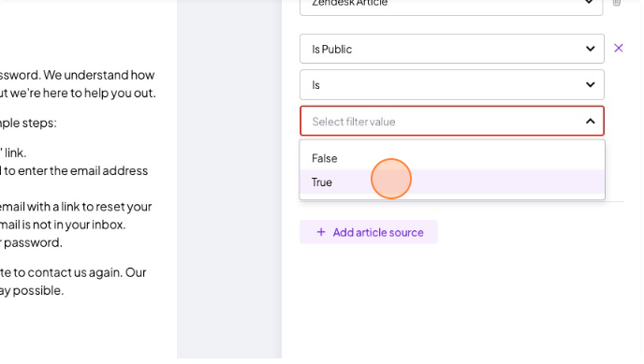Click text "ay possible."

(x=32, y=290)
